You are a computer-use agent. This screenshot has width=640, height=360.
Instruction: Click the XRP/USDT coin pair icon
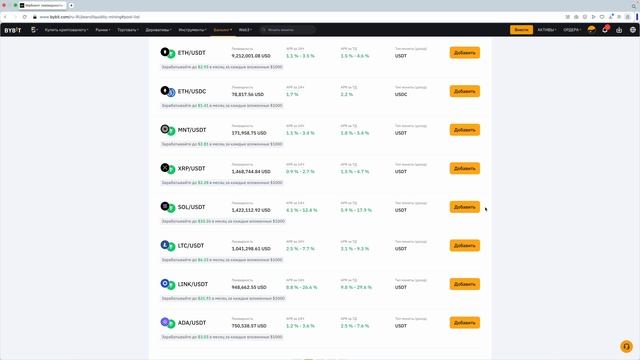click(168, 169)
